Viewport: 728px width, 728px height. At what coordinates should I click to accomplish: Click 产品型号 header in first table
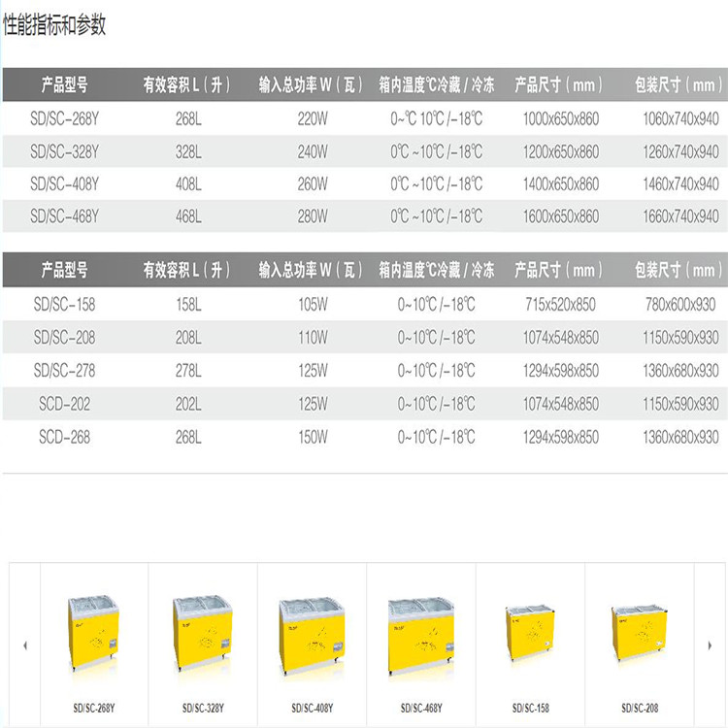[65, 85]
